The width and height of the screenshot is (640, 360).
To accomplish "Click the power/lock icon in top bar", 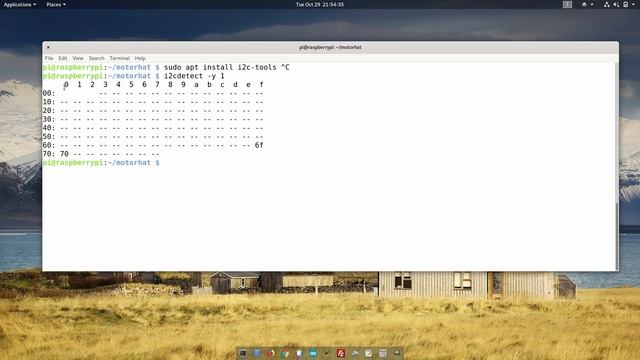I will 626,4.
